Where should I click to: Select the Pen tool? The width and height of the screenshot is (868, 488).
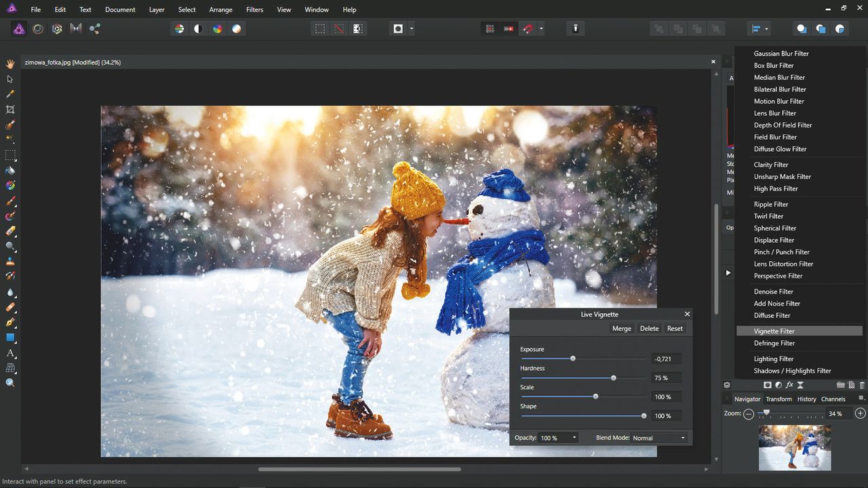[x=10, y=323]
